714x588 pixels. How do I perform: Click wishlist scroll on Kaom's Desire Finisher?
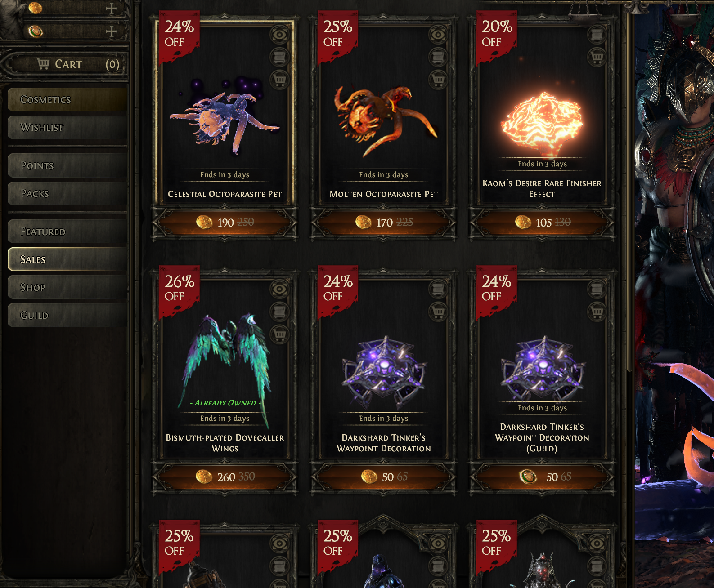click(x=597, y=35)
